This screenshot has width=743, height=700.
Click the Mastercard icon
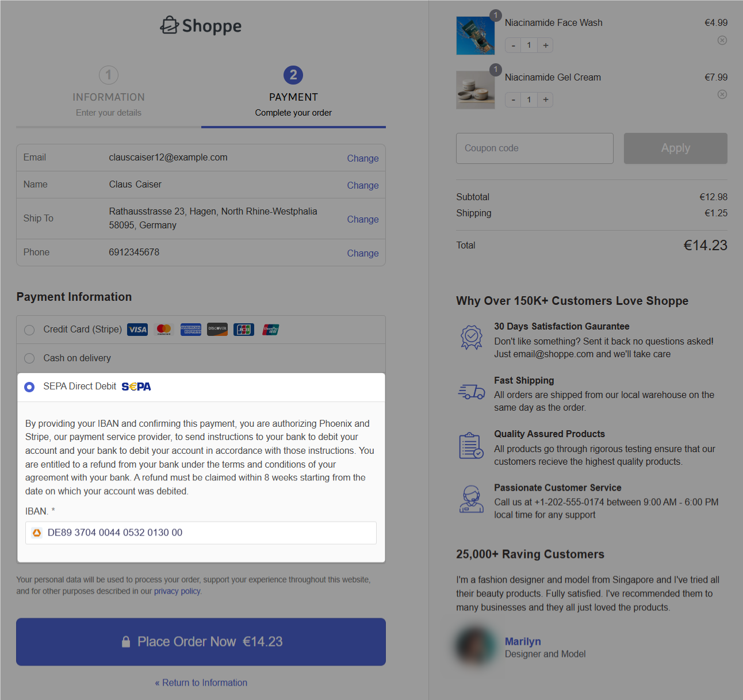(x=164, y=330)
